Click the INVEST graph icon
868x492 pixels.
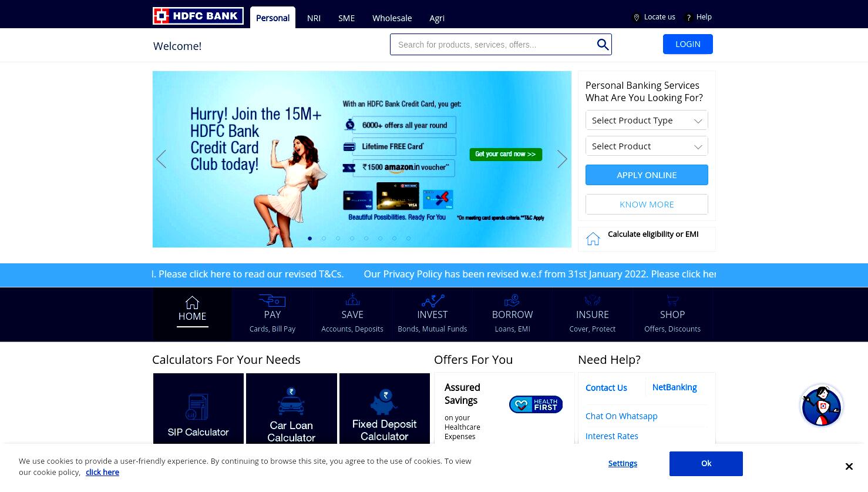pyautogui.click(x=433, y=300)
